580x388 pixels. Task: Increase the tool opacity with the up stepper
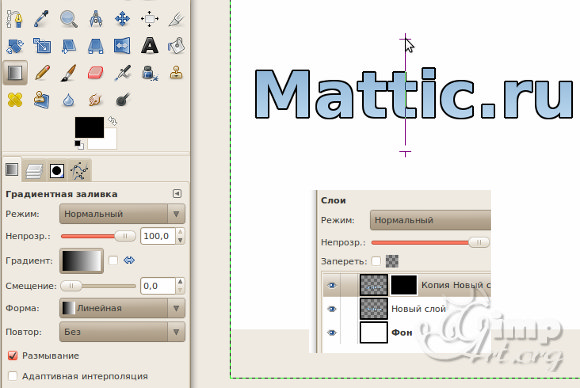180,232
